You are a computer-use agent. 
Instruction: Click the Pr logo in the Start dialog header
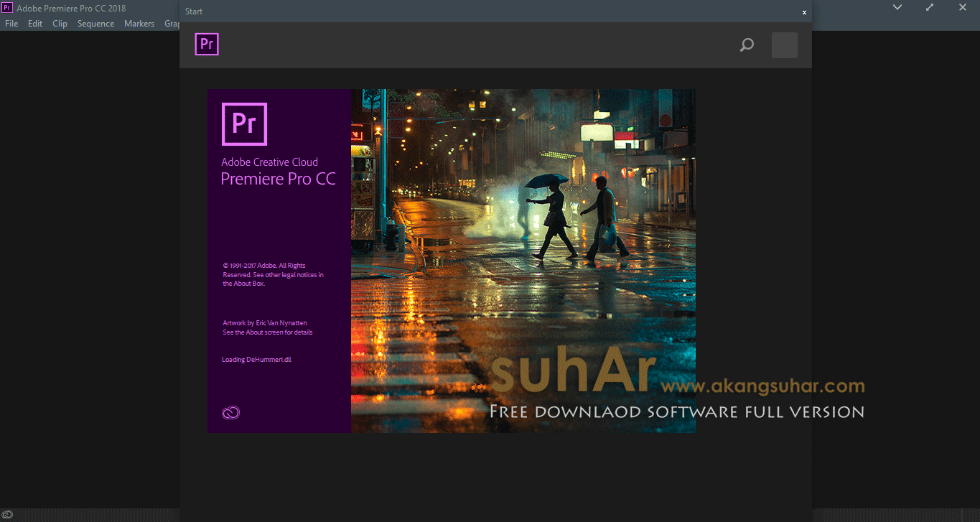pyautogui.click(x=207, y=45)
